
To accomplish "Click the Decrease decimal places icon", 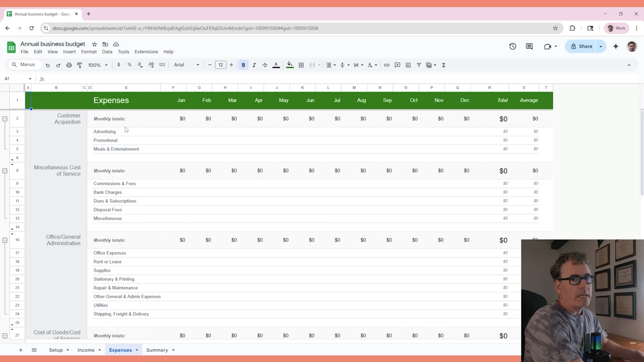I will pos(140,65).
